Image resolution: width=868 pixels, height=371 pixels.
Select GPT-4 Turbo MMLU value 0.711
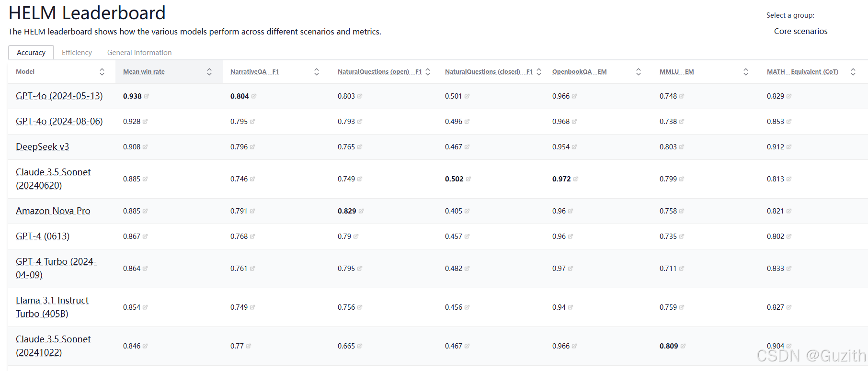[668, 269]
